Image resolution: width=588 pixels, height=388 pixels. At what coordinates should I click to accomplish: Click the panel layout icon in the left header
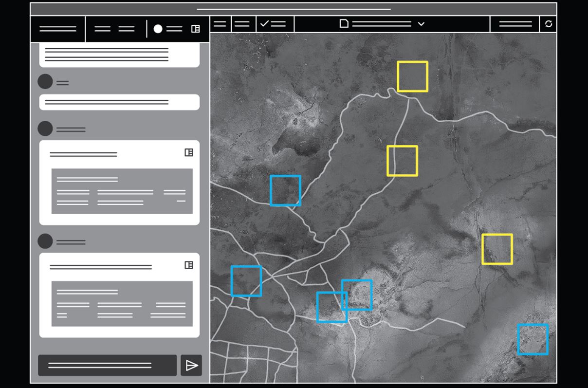click(195, 29)
